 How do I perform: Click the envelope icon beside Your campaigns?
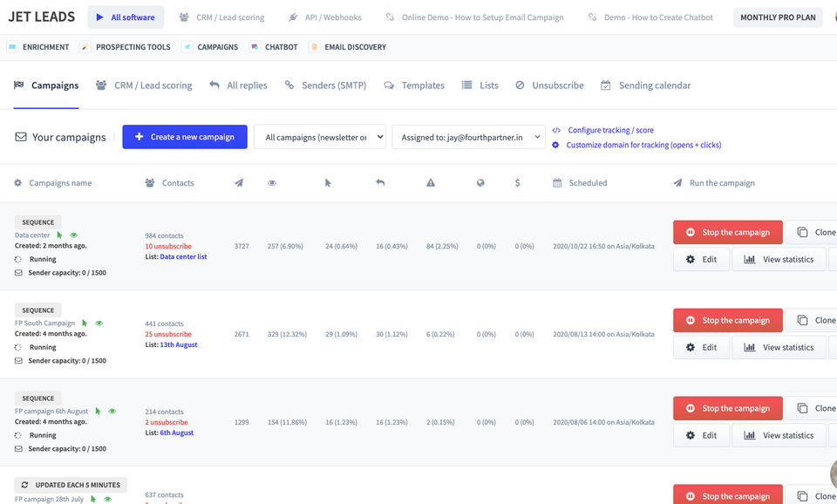click(x=21, y=137)
